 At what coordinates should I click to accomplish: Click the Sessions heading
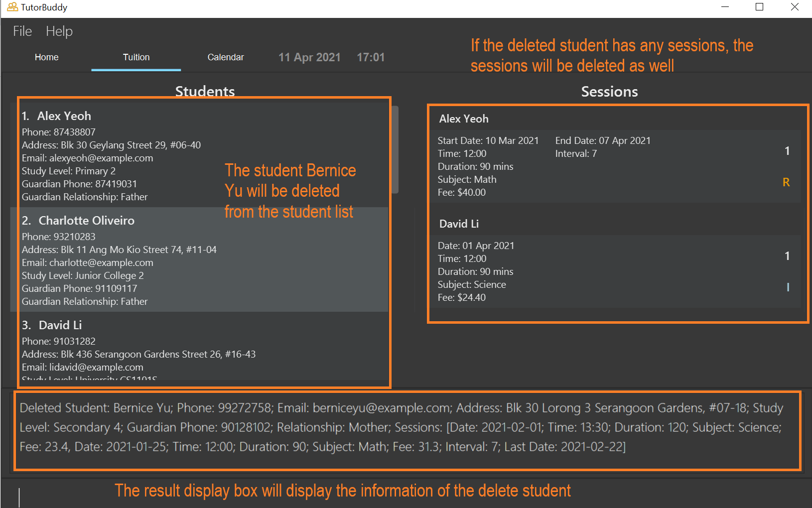tap(609, 92)
